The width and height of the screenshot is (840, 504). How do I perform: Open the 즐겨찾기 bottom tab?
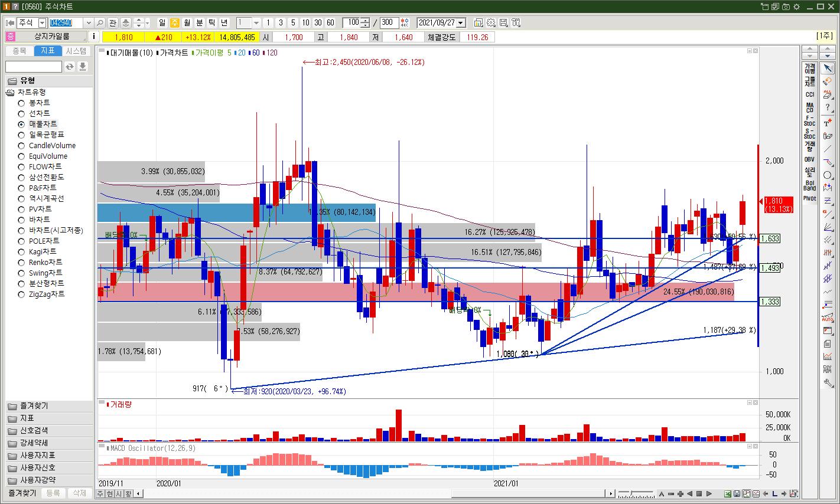(22, 493)
